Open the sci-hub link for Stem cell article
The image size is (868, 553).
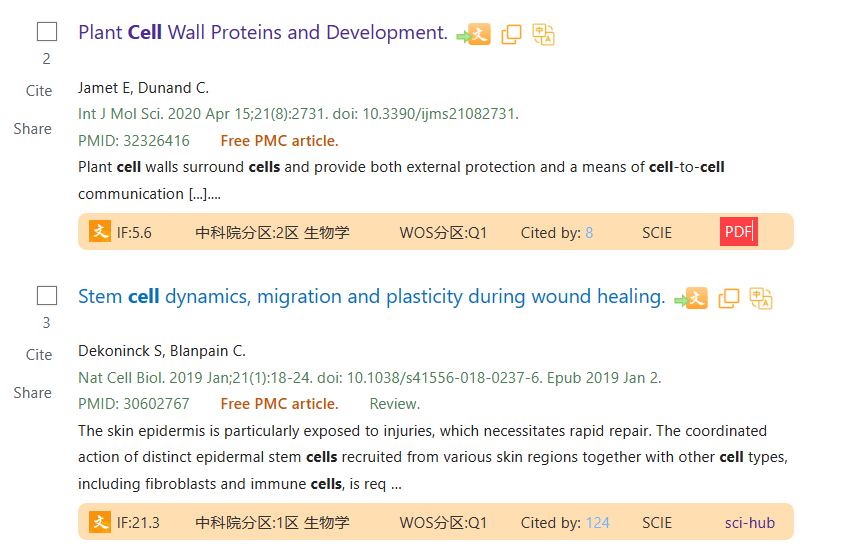tap(750, 523)
